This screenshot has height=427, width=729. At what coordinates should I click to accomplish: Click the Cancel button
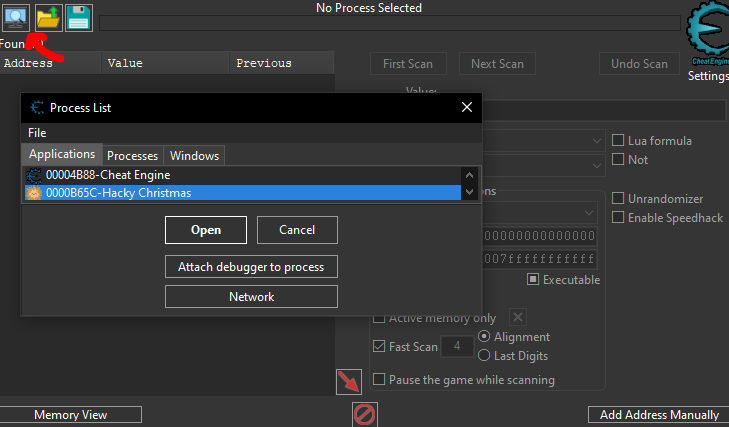click(x=297, y=230)
